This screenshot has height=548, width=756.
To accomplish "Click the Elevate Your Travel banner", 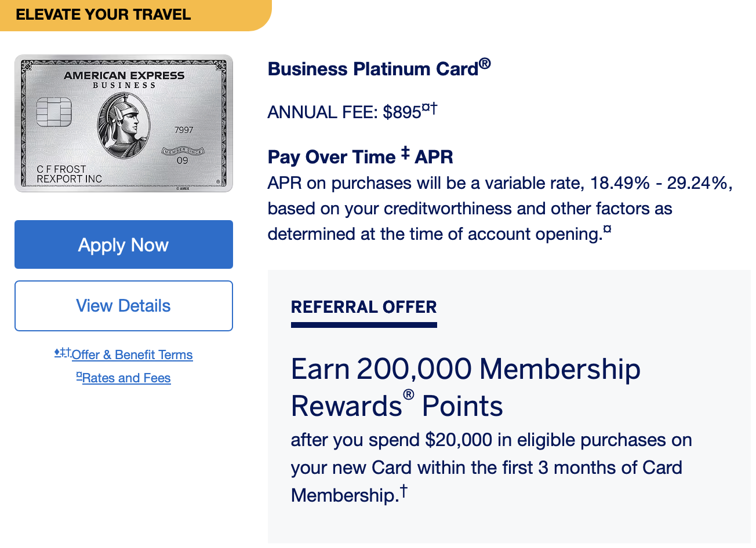I will click(x=104, y=14).
